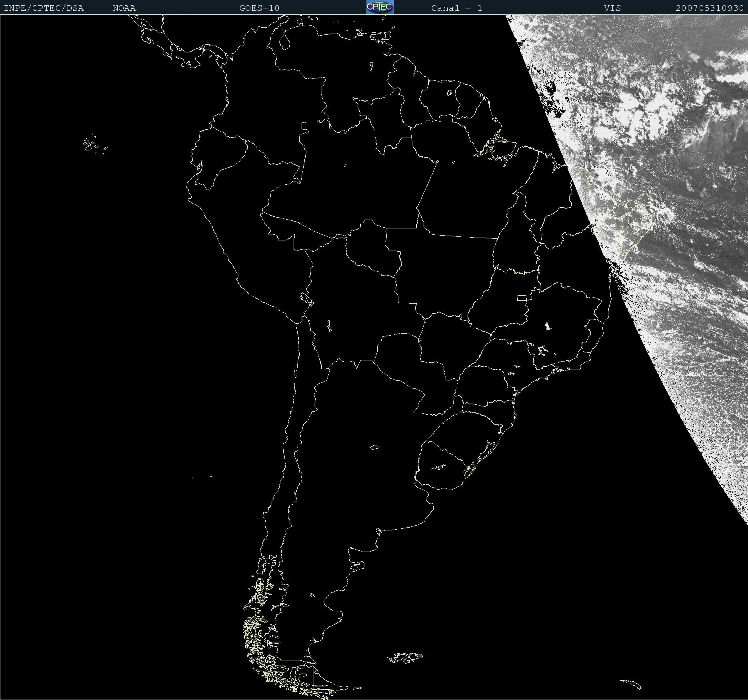Click the INPE/CPTEC/DSA header text
Viewport: 748px width, 700px height.
[44, 8]
